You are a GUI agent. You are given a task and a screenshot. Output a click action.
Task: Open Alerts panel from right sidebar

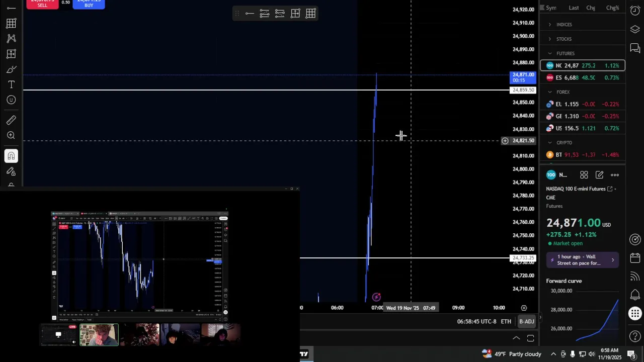click(x=635, y=11)
